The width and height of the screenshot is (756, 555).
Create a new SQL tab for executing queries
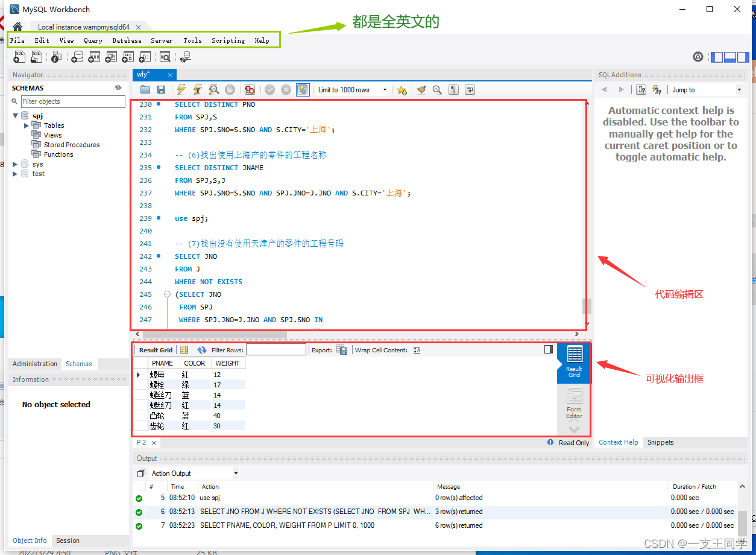click(x=19, y=56)
